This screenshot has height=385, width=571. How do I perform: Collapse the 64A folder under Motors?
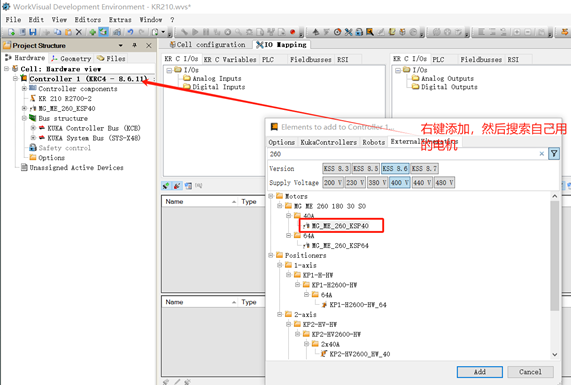288,235
